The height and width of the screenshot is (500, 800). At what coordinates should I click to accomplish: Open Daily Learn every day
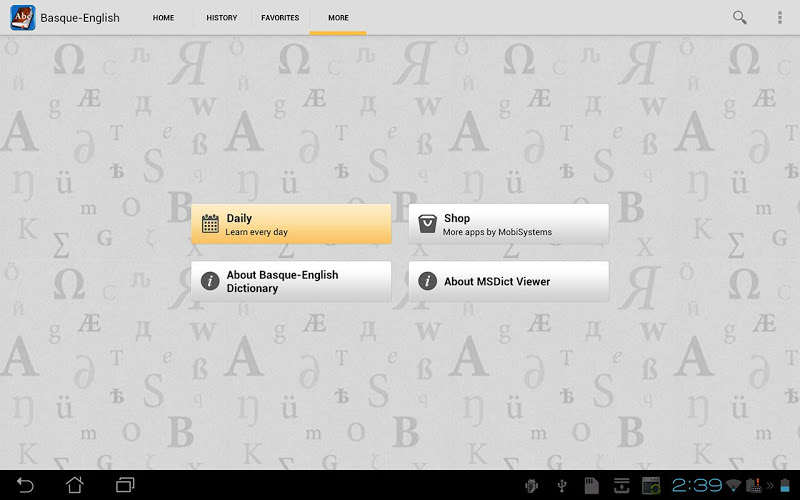[291, 224]
